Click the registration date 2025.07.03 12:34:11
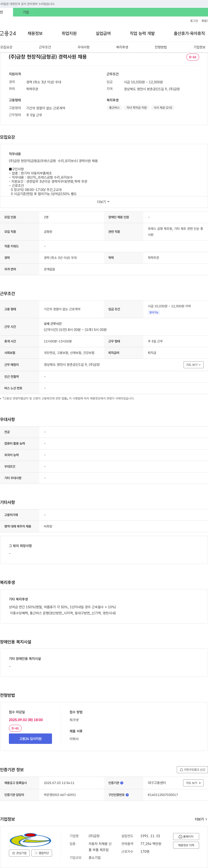 (59, 783)
